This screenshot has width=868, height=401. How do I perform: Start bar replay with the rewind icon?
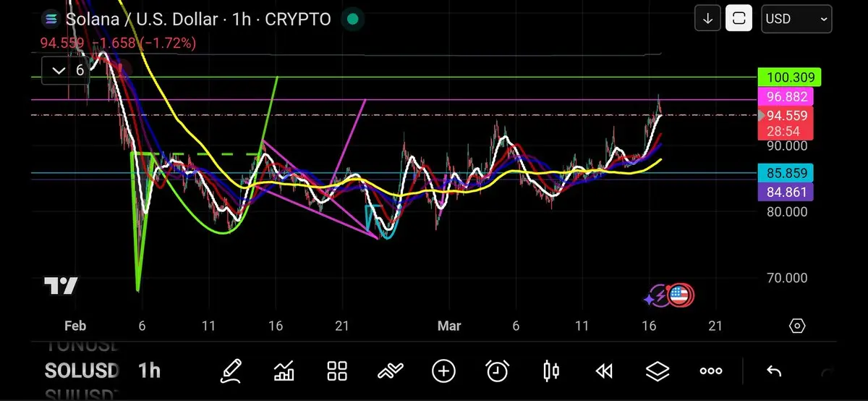click(x=604, y=371)
